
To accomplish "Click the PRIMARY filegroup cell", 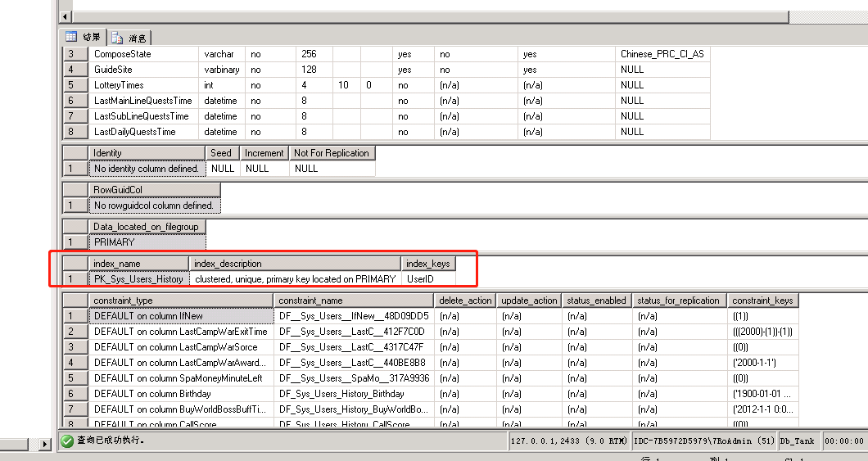I will 147,242.
